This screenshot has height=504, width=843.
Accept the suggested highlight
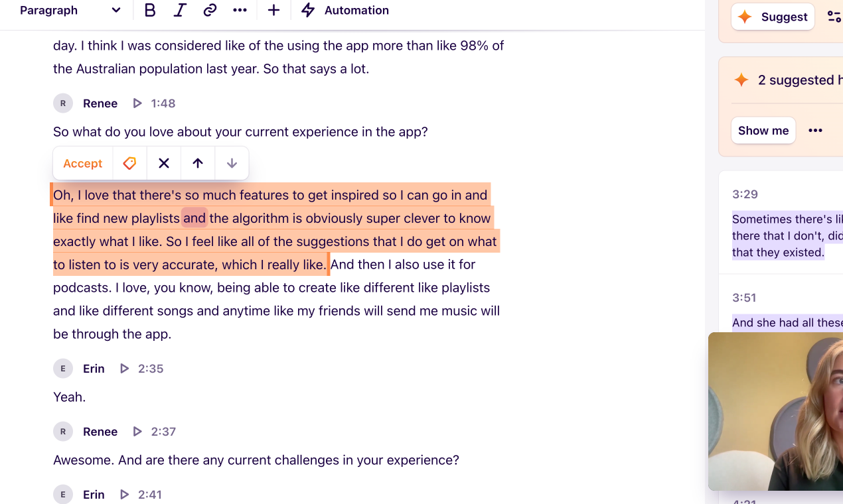pos(82,163)
